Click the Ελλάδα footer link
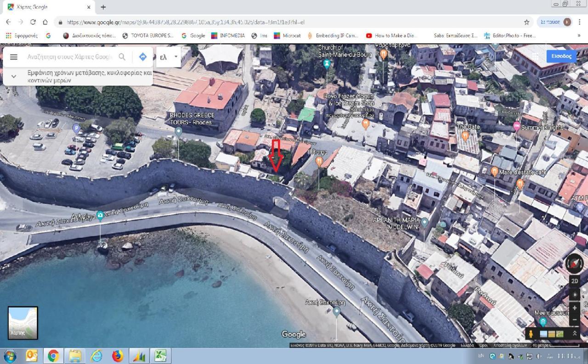This screenshot has width=588, height=364. point(467,345)
